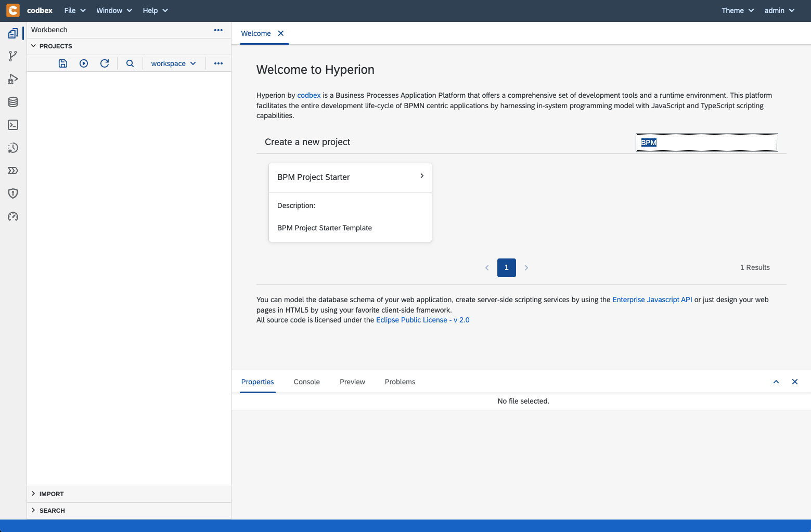
Task: Click the 'No file selected.' message
Action: point(523,401)
